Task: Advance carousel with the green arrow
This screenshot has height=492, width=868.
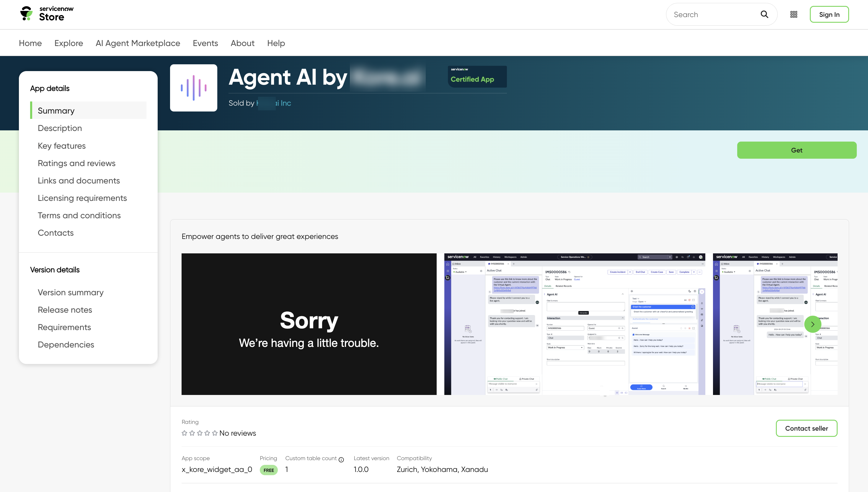Action: (812, 324)
